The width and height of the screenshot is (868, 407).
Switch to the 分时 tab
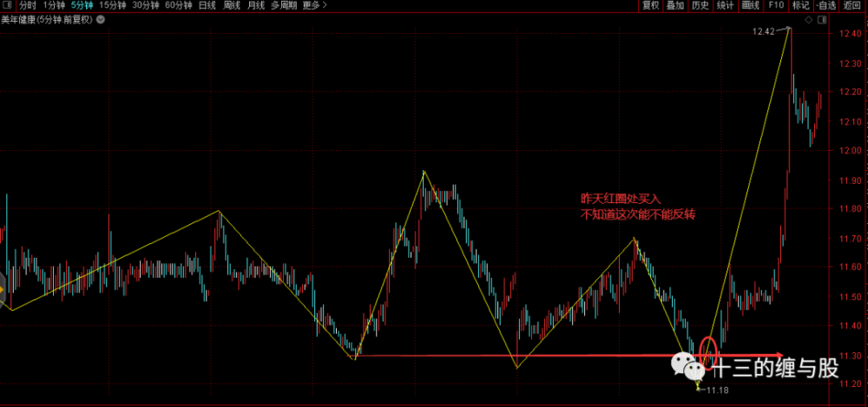(28, 5)
